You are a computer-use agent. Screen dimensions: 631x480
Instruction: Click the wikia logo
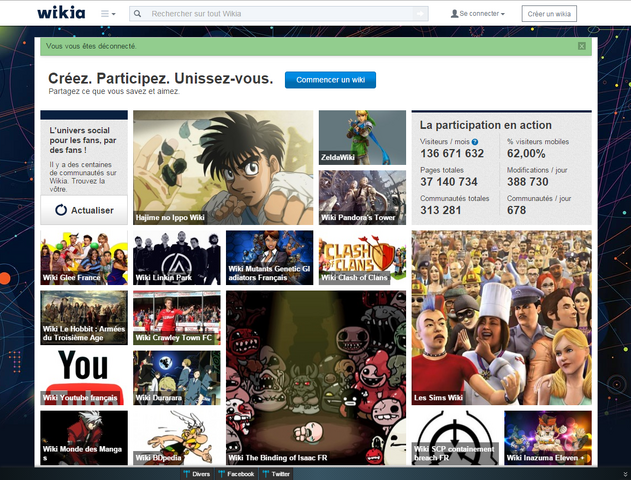[x=61, y=13]
